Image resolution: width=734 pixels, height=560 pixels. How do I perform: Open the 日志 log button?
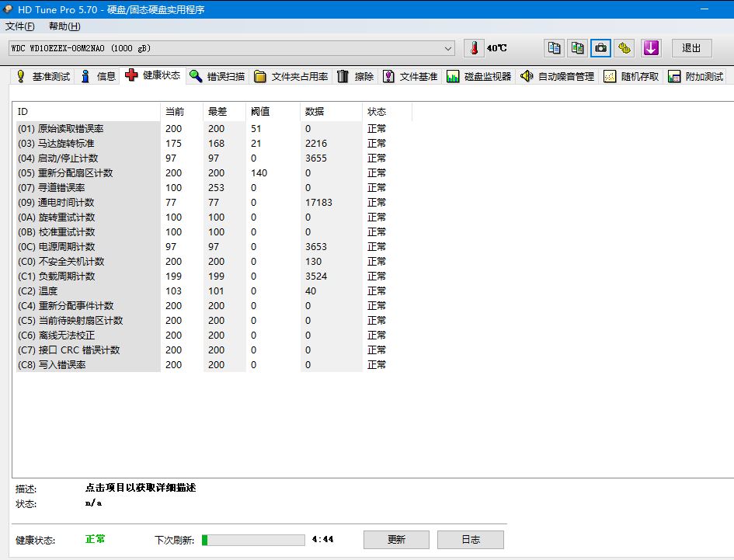click(x=471, y=539)
